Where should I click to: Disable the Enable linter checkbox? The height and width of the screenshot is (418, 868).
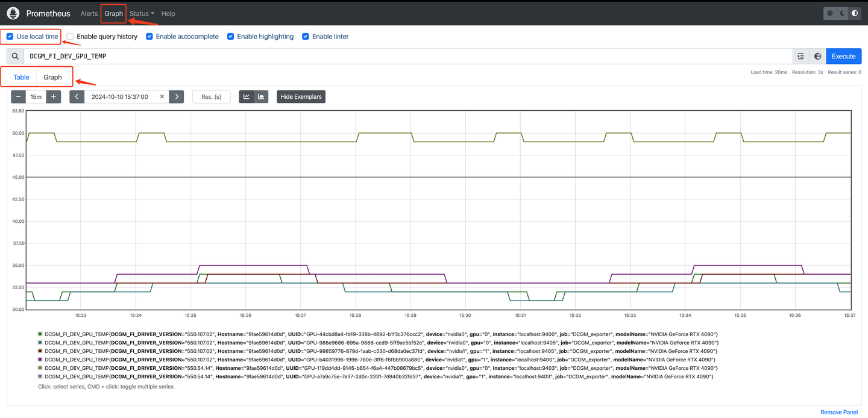pos(305,36)
